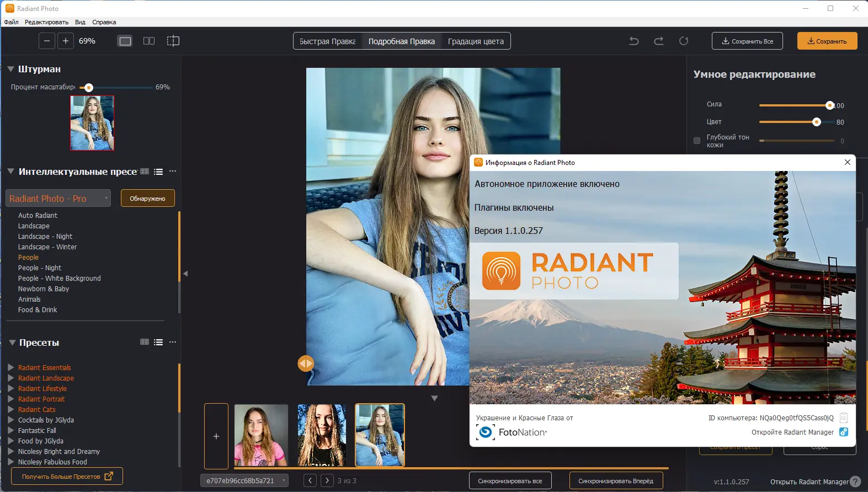Click Открыть Radiant Manager link at bottom

[x=809, y=482]
